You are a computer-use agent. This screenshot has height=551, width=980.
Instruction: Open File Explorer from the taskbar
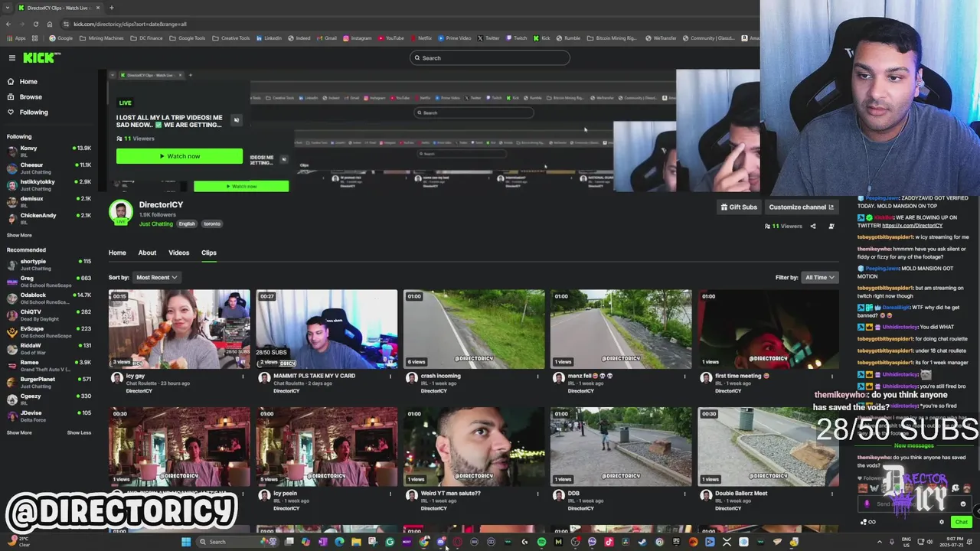point(356,542)
